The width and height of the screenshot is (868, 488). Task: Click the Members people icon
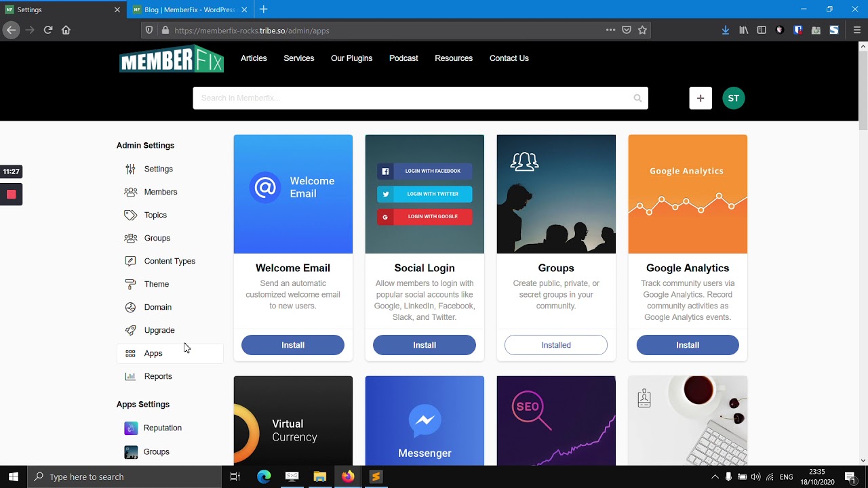coord(130,192)
